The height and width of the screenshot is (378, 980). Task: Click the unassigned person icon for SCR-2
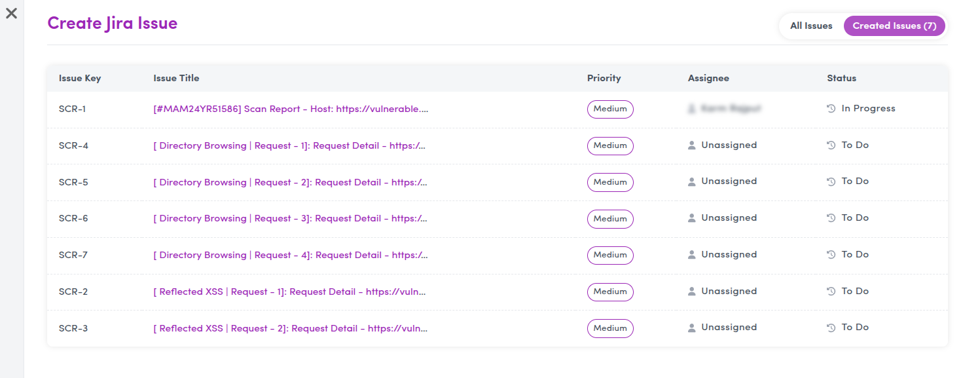tap(692, 292)
